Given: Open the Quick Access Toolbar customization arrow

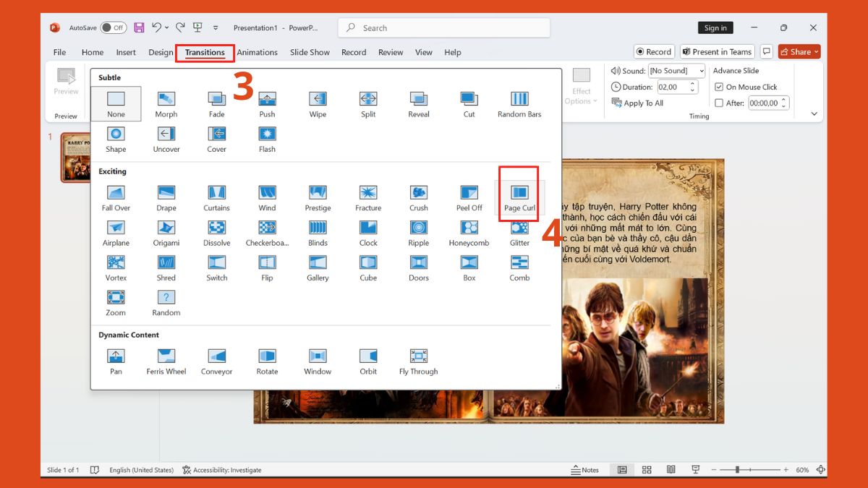Looking at the screenshot, I should click(x=215, y=27).
